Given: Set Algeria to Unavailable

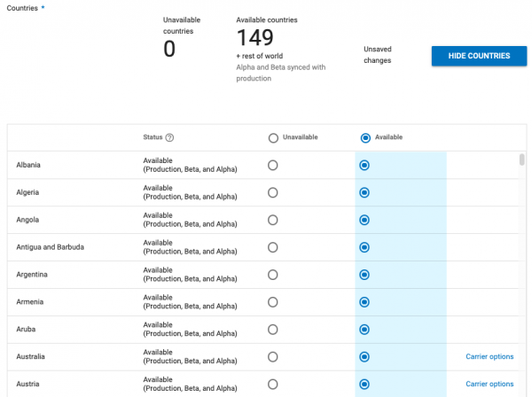Looking at the screenshot, I should (273, 192).
